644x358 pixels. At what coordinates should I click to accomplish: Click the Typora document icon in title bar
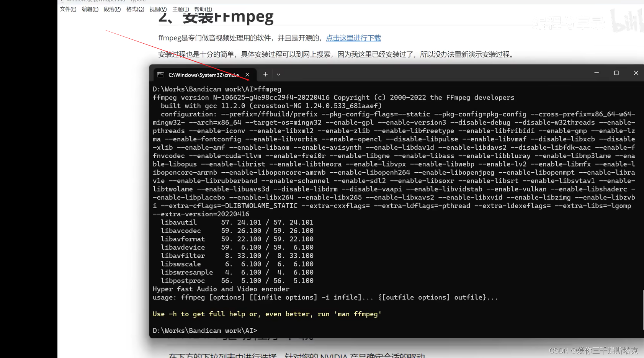click(x=62, y=1)
